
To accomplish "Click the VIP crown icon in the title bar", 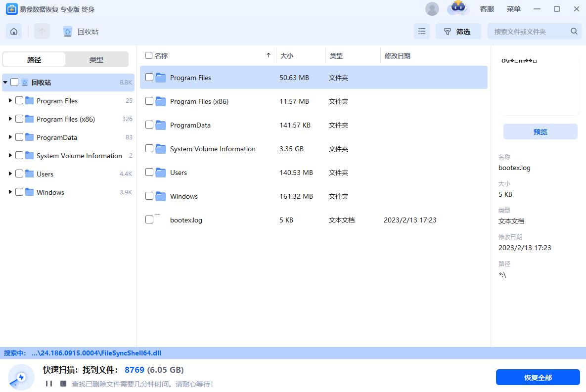I will pyautogui.click(x=457, y=9).
